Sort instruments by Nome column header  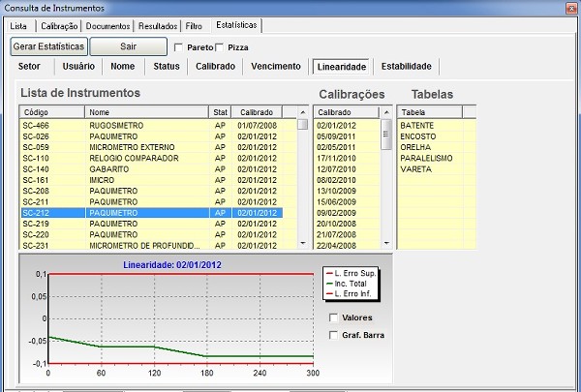(x=147, y=112)
